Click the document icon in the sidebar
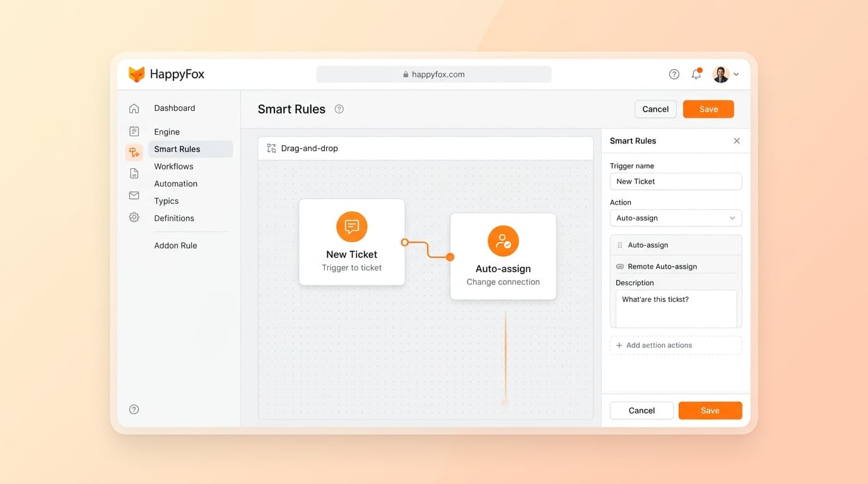Screen dimensions: 868x484 134,173
